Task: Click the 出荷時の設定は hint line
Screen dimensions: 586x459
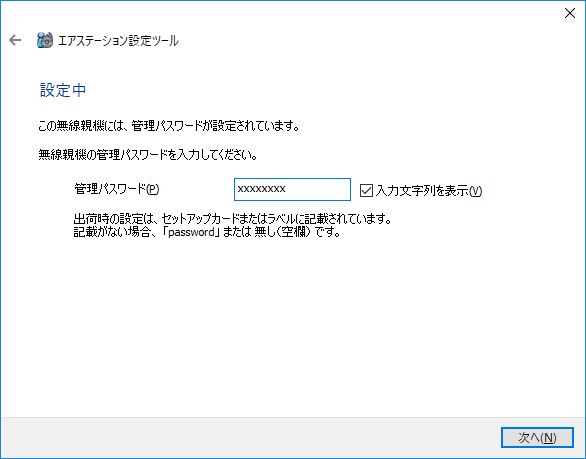Action: click(x=232, y=218)
